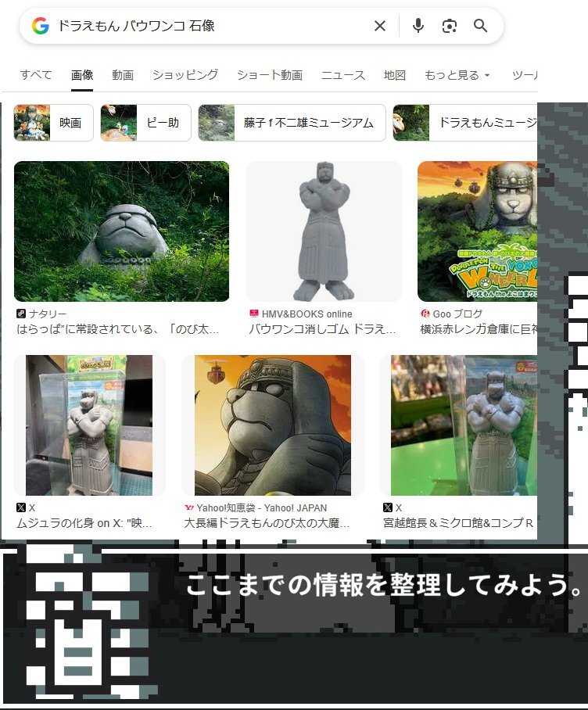The width and height of the screenshot is (588, 710).
Task: Switch to the すべて tab
Action: coord(36,75)
